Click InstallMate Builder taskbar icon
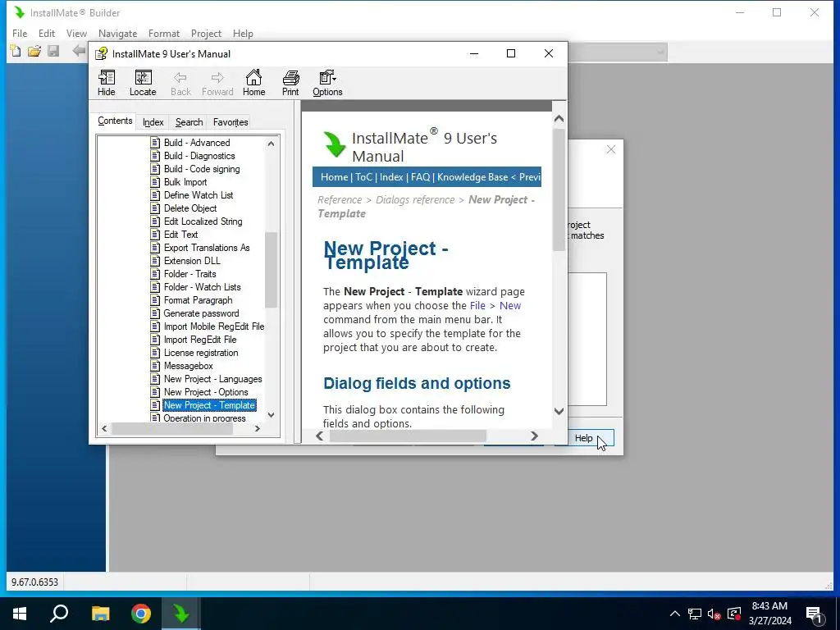The image size is (840, 630). [181, 614]
